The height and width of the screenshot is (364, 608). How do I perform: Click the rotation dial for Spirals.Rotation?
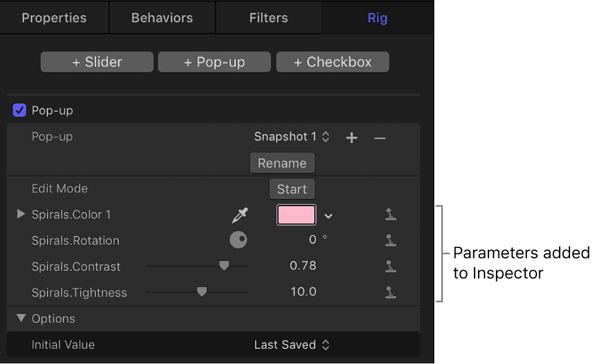click(x=238, y=239)
